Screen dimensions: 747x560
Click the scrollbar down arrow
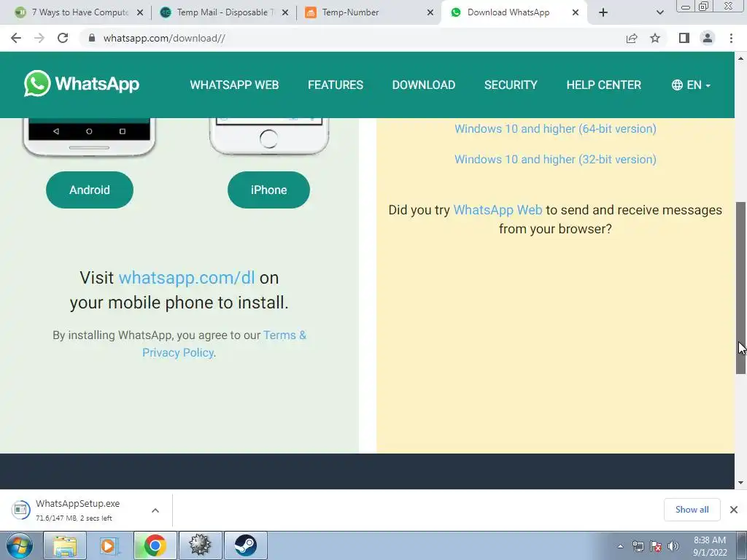tap(741, 483)
